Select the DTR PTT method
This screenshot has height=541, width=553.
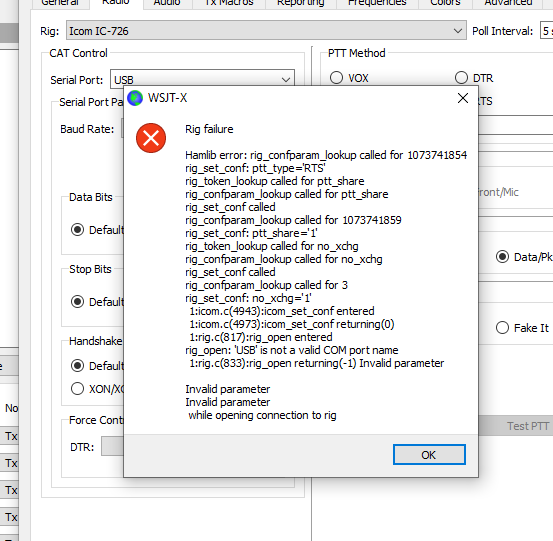point(461,78)
